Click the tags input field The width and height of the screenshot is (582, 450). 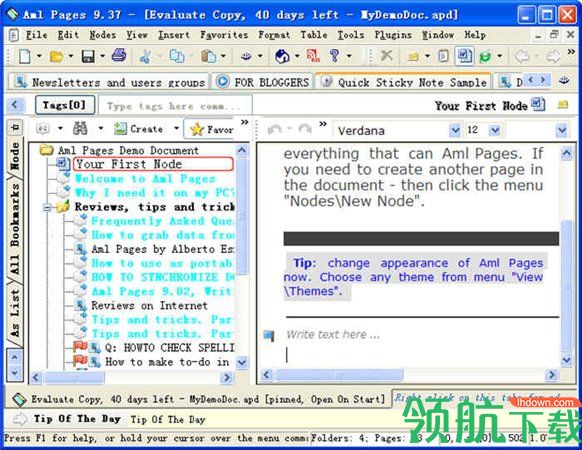pyautogui.click(x=175, y=106)
